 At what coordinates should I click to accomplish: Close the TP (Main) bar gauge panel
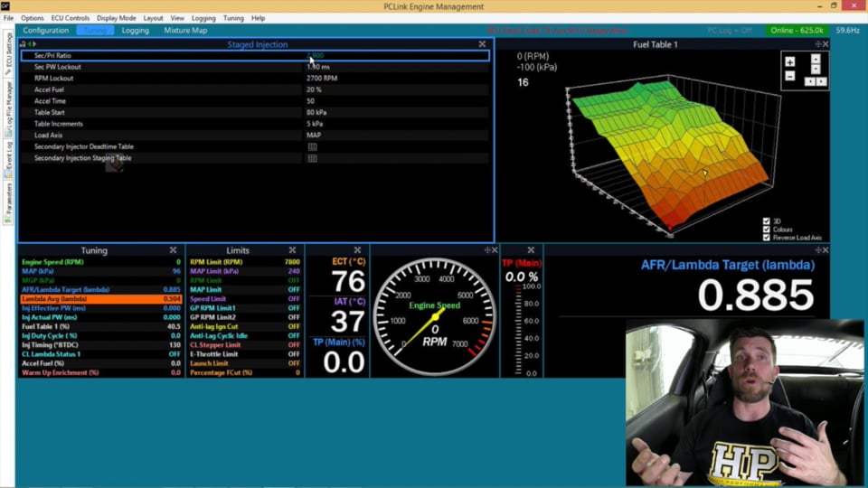click(x=531, y=250)
